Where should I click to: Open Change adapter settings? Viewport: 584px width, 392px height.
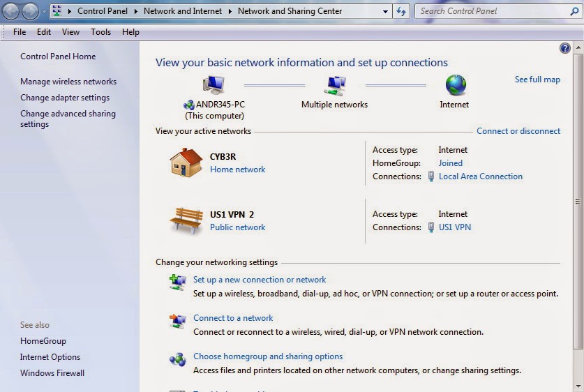tap(65, 98)
